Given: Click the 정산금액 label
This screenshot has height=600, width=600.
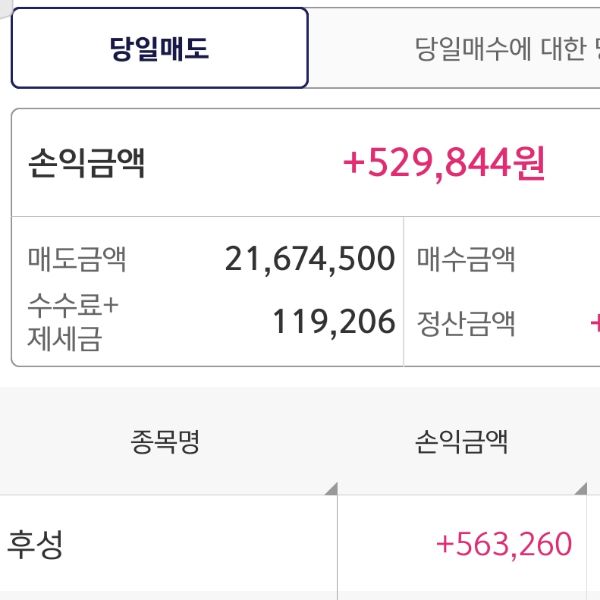Looking at the screenshot, I should click(466, 322).
